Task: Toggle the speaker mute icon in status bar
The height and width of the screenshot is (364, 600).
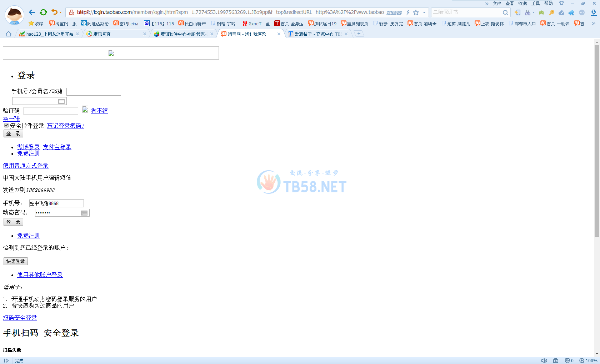Action: click(x=544, y=361)
